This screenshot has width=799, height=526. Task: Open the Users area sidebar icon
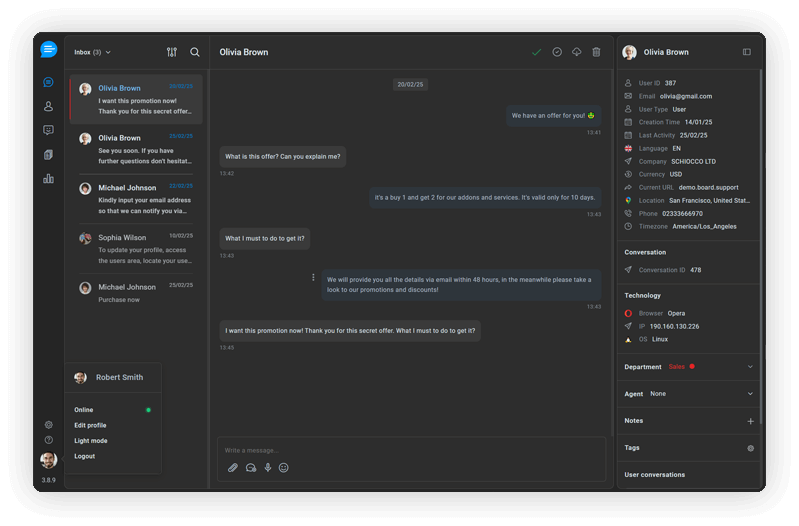click(48, 106)
